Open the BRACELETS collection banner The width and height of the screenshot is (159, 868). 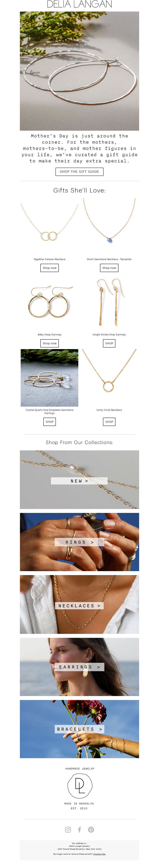pyautogui.click(x=79, y=729)
